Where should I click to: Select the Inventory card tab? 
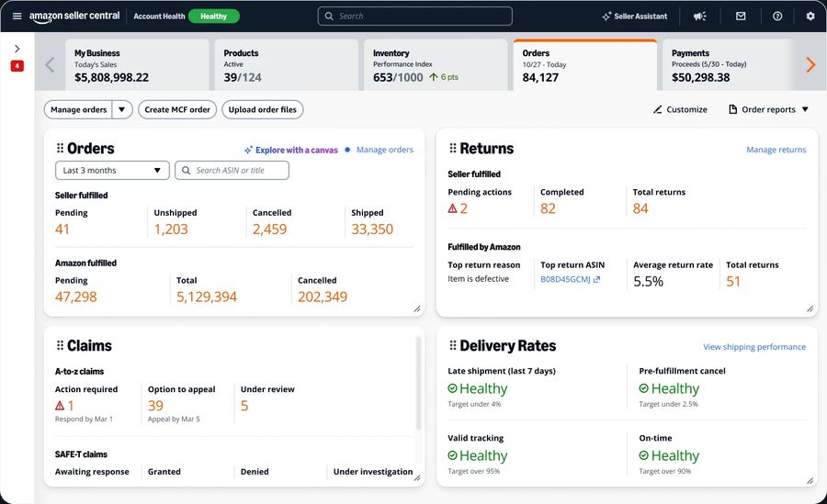[436, 65]
